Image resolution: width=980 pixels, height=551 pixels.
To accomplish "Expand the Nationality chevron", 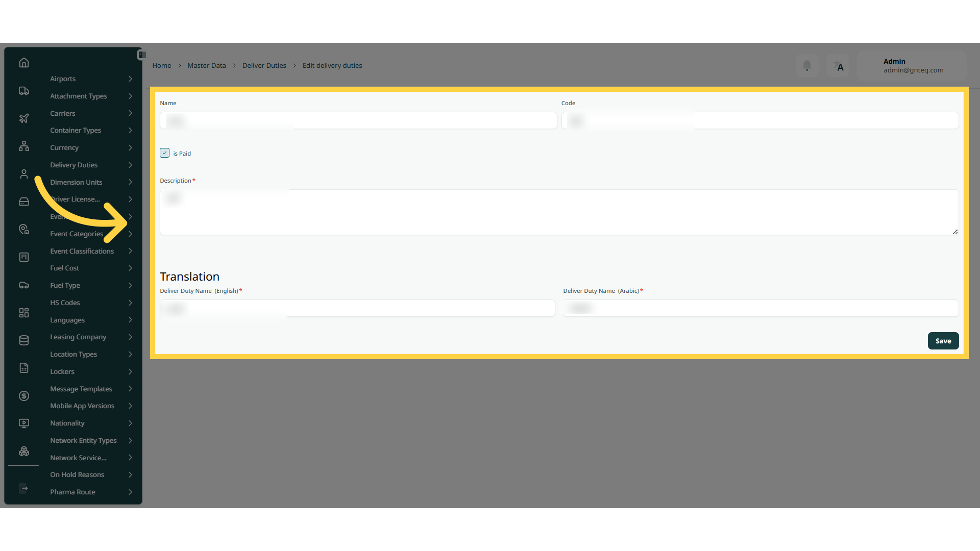I will [130, 423].
